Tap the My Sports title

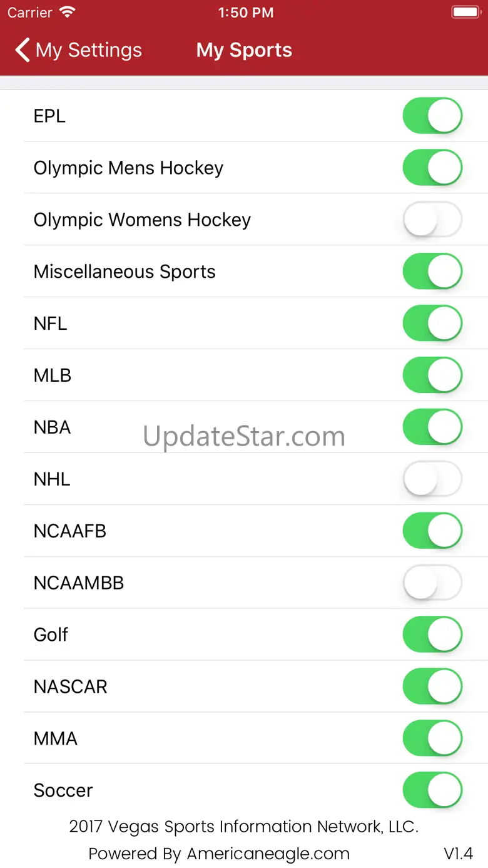pyautogui.click(x=244, y=50)
